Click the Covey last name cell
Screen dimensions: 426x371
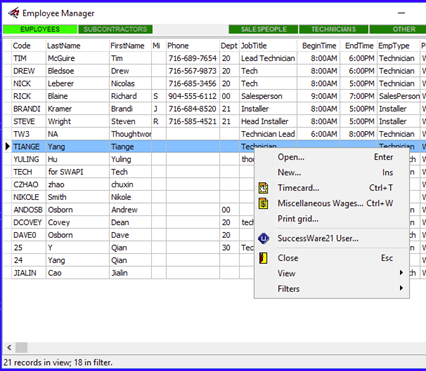(77, 223)
